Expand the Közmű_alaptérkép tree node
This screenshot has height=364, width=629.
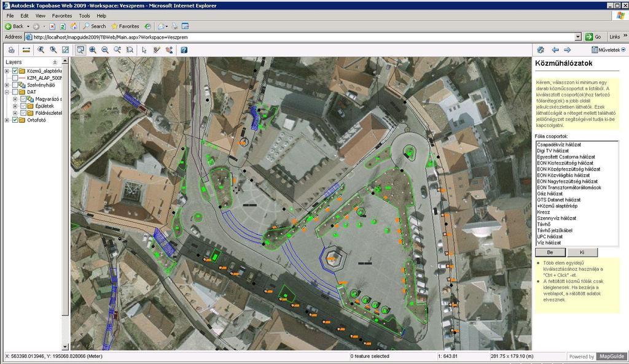pyautogui.click(x=7, y=71)
